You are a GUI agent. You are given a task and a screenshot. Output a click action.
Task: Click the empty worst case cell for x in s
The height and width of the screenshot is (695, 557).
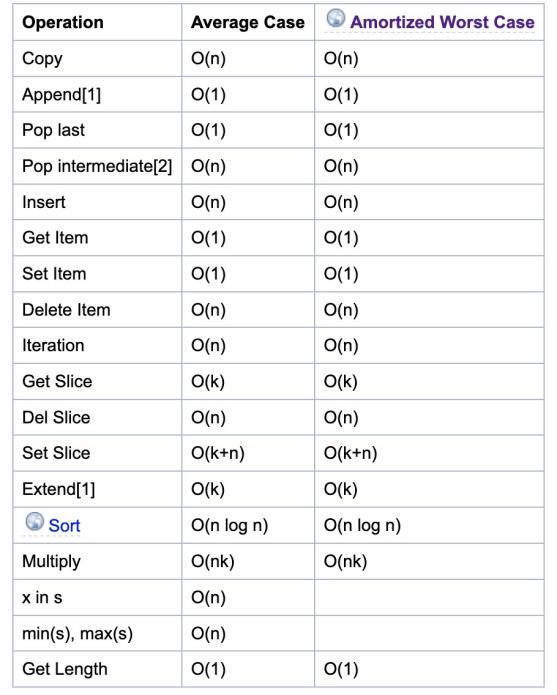point(429,597)
